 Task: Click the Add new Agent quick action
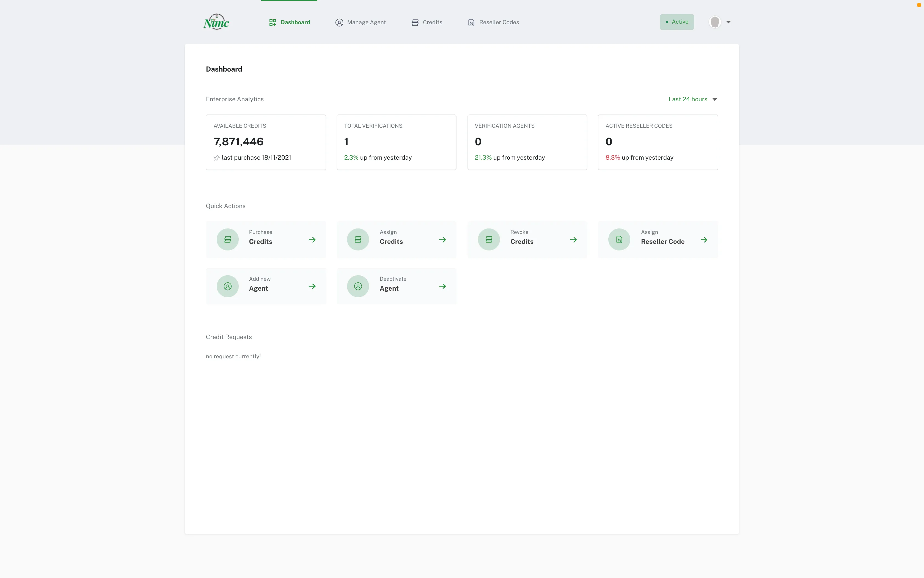coord(266,286)
